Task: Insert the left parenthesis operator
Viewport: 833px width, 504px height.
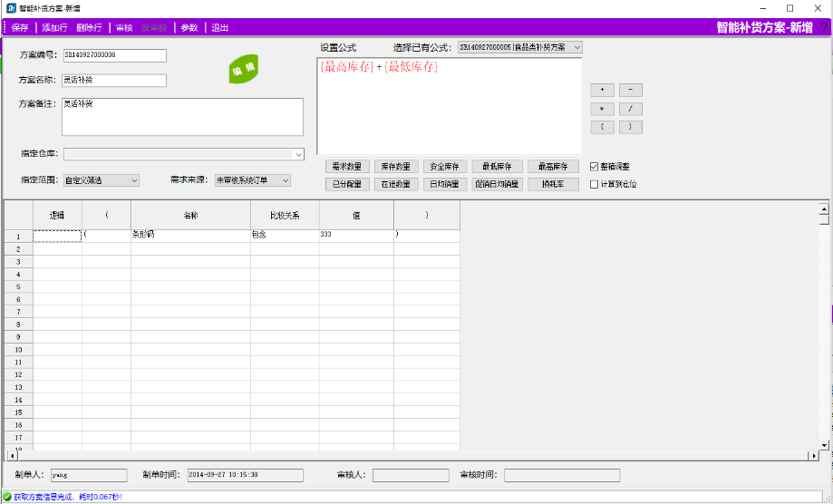Action: pos(602,128)
